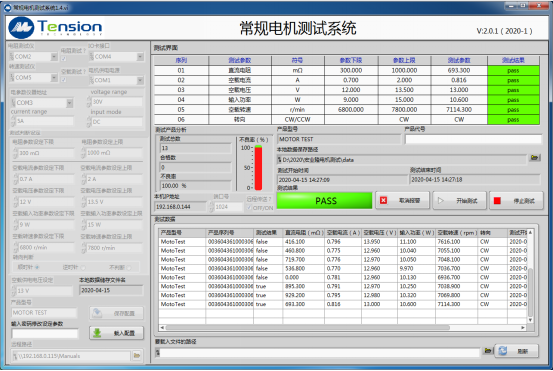Open the COM1 motor power supply dropdown
The image size is (553, 371).
pyautogui.click(x=140, y=80)
